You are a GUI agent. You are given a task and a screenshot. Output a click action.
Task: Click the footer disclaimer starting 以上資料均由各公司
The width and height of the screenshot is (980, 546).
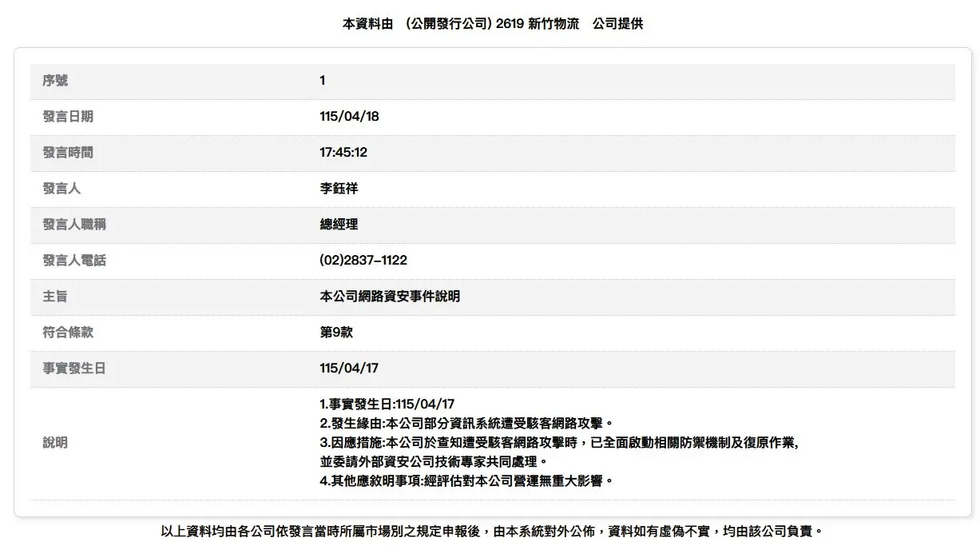(x=492, y=531)
